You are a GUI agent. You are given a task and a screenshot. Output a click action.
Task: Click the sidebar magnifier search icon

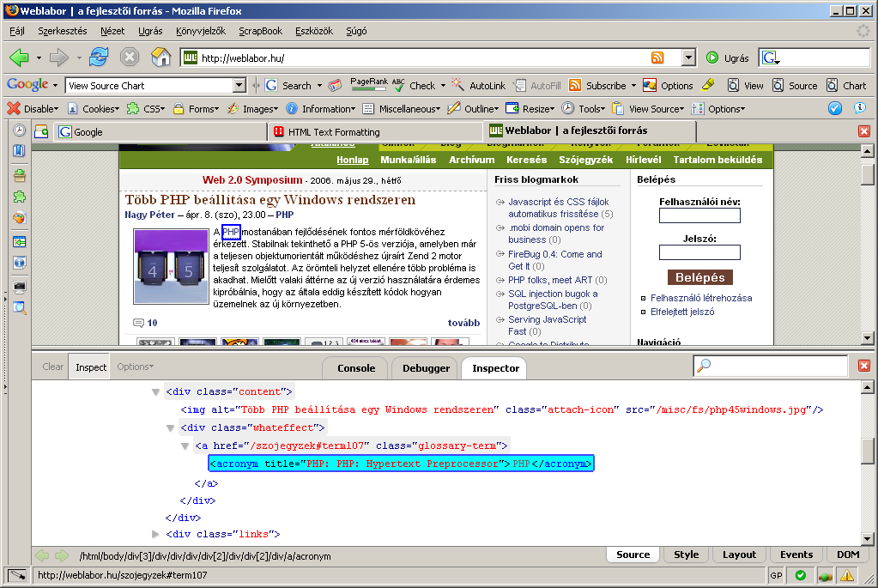(x=19, y=307)
